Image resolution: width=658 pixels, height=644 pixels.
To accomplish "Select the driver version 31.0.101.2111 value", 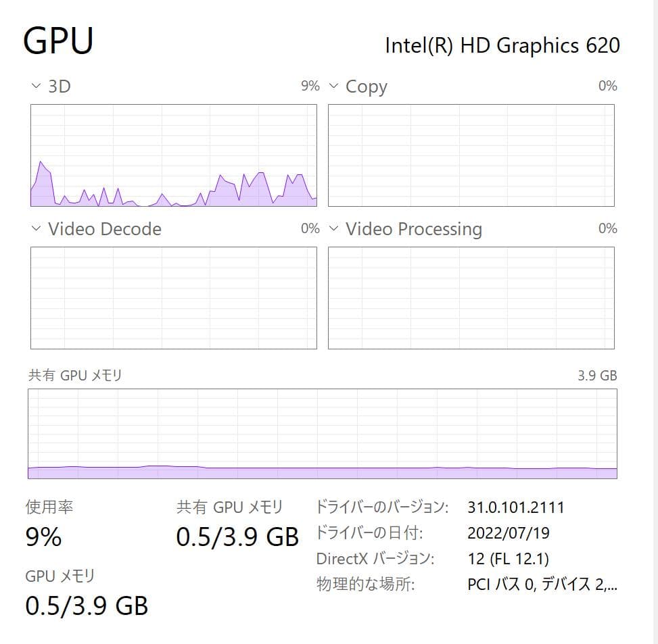I will click(517, 507).
